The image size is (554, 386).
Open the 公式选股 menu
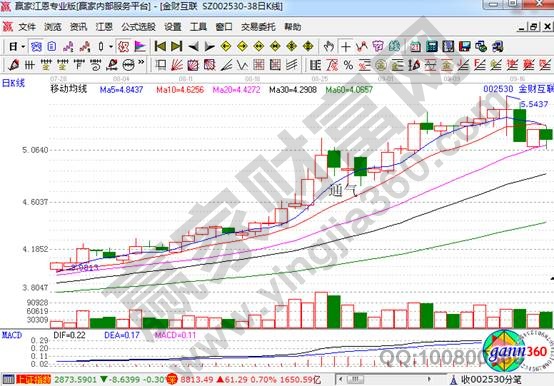click(x=138, y=27)
